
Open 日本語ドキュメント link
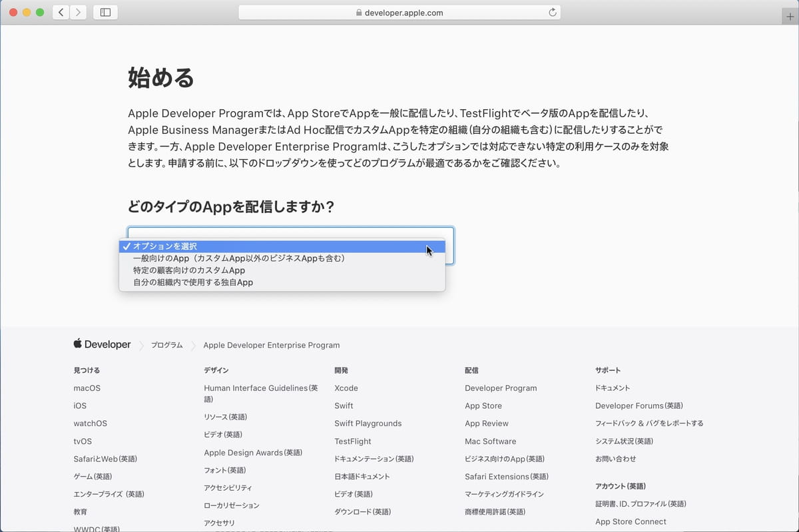tap(362, 477)
